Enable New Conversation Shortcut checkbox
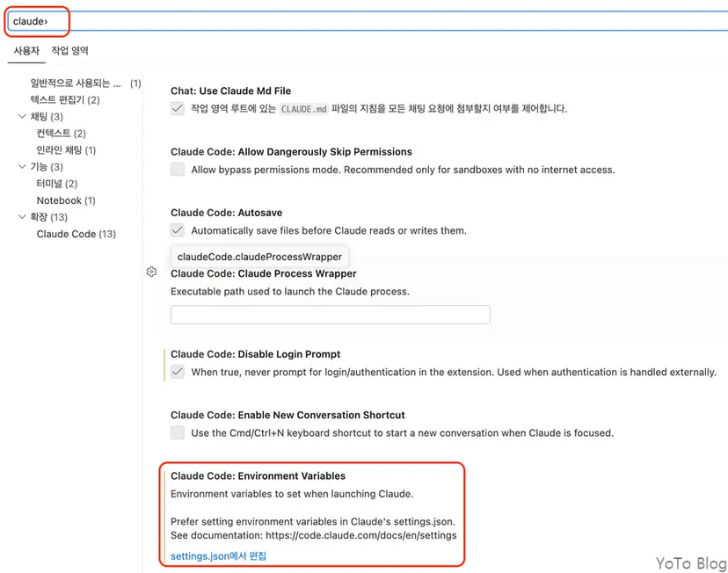The height and width of the screenshot is (573, 728). 178,432
